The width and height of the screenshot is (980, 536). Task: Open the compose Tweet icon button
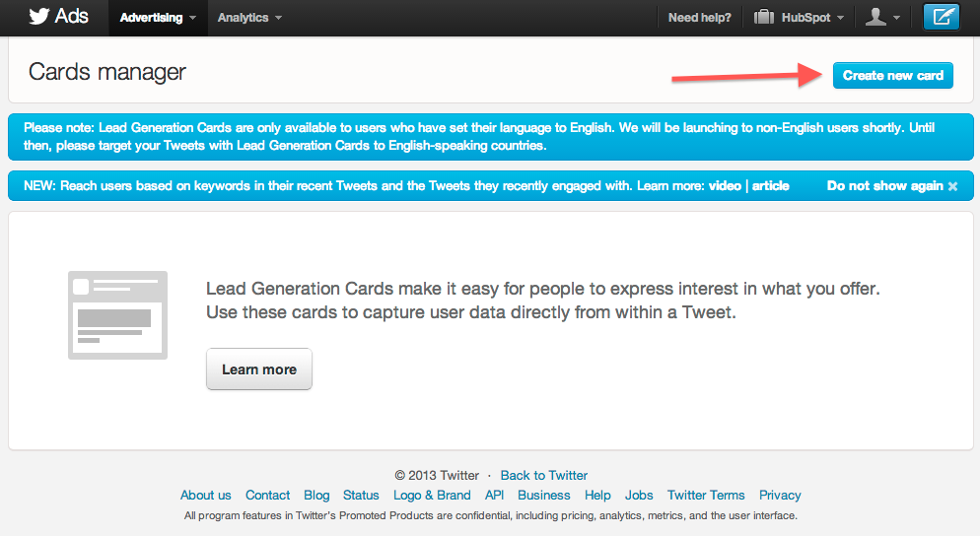pyautogui.click(x=942, y=17)
